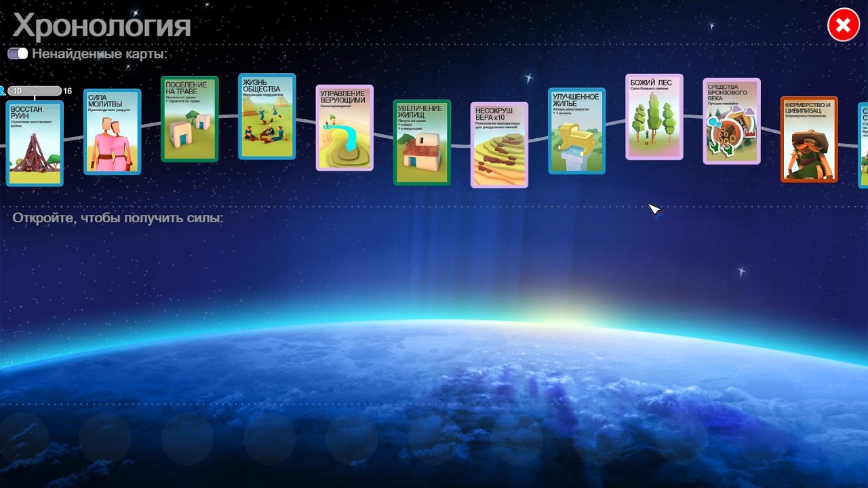Image resolution: width=868 pixels, height=488 pixels.
Task: Click the pink couple illustration on Сила молитвы
Action: (113, 145)
